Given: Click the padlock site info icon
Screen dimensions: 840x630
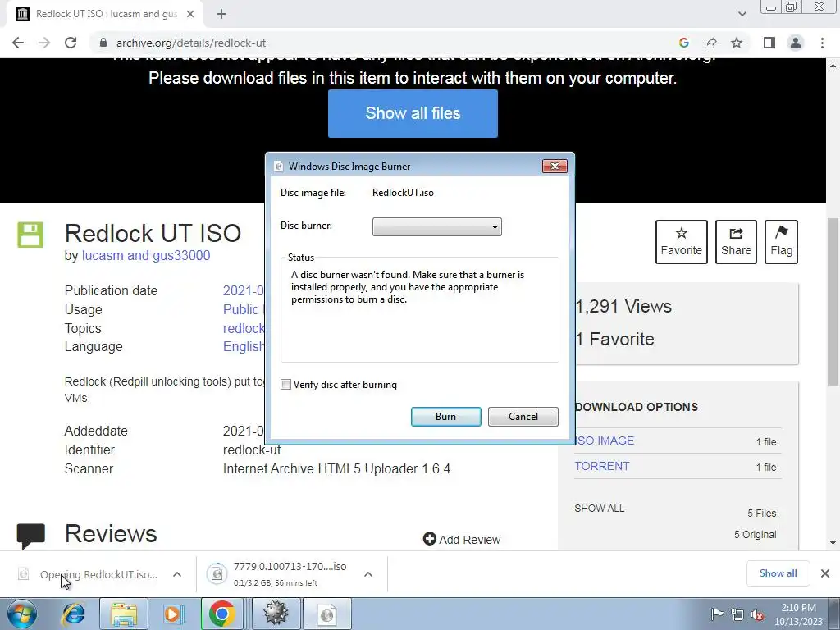Looking at the screenshot, I should (103, 43).
